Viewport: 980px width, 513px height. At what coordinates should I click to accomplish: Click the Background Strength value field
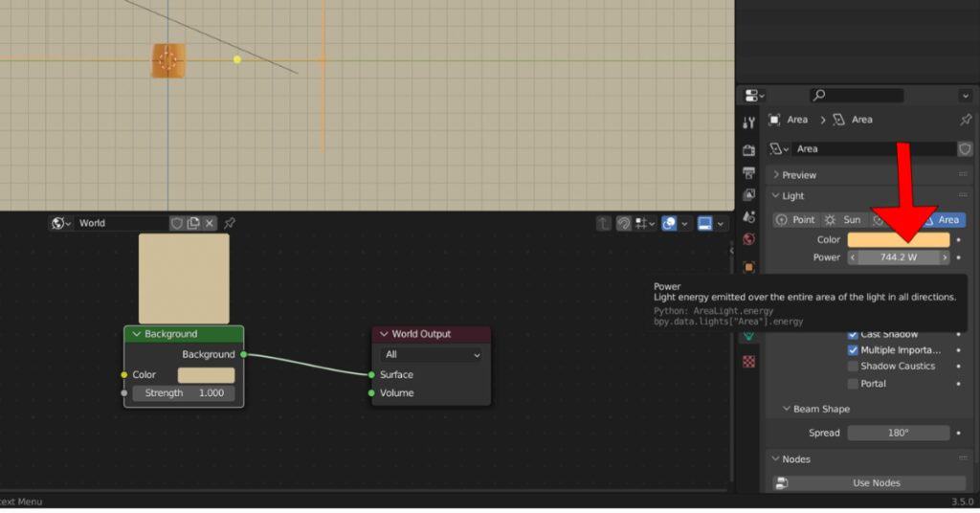point(183,393)
